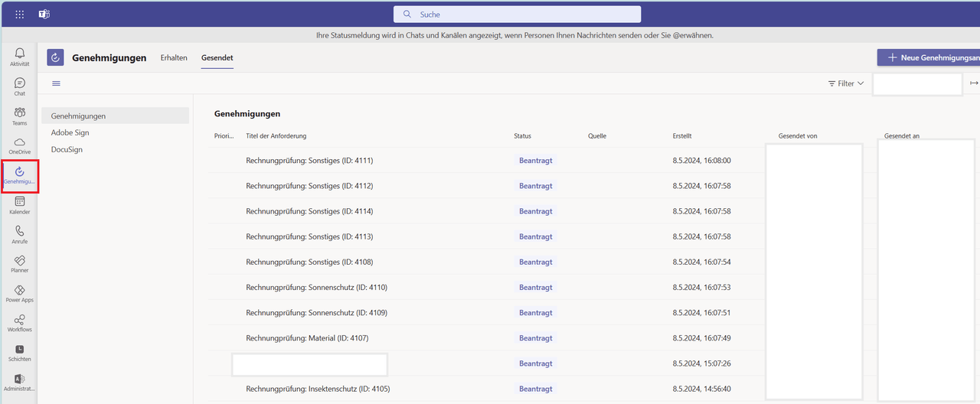Viewport: 980px width, 404px height.
Task: Open Planner from the sidebar
Action: 20,263
